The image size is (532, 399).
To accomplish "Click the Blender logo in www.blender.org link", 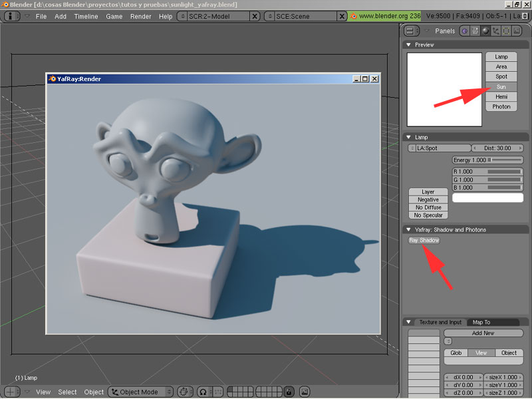I will point(354,16).
